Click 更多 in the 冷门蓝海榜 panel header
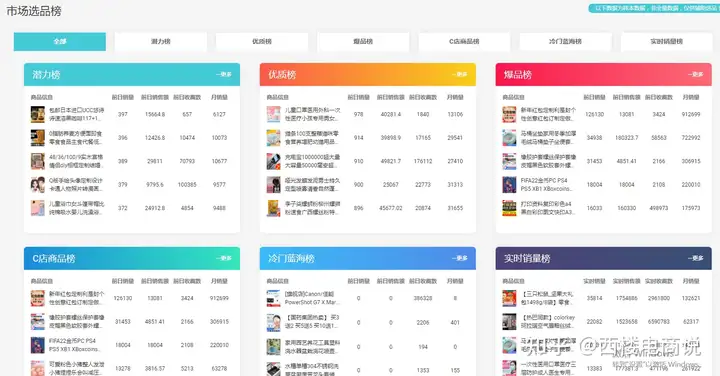Image resolution: width=720 pixels, height=376 pixels. click(460, 258)
